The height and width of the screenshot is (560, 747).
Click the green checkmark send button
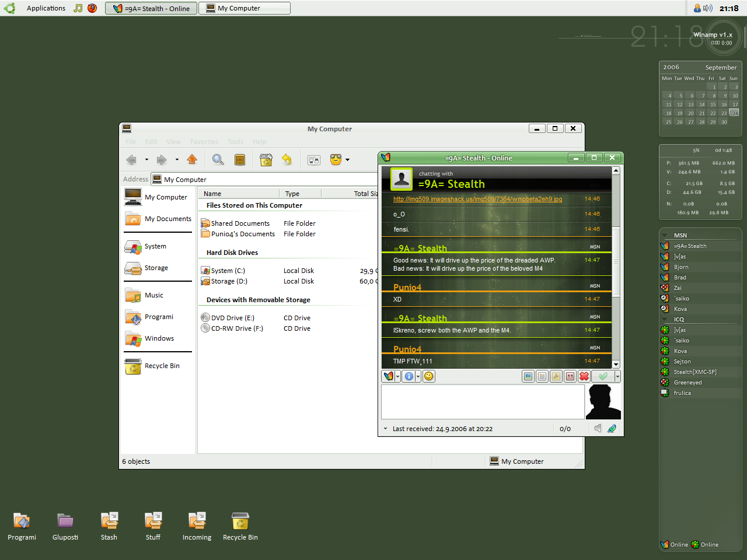pos(603,376)
